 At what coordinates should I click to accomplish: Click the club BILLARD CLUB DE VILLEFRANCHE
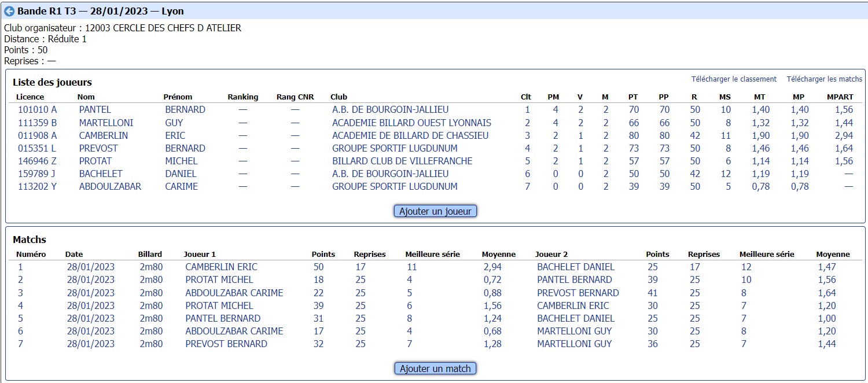[x=402, y=161]
